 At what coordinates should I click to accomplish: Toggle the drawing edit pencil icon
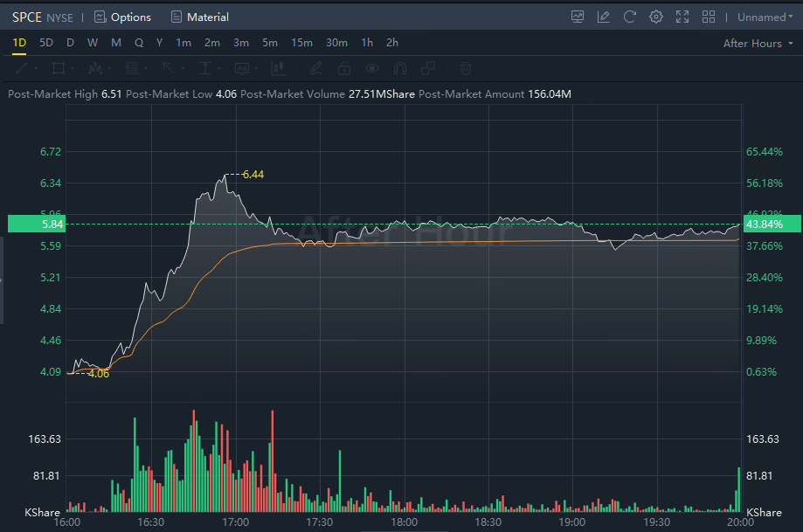[x=603, y=17]
